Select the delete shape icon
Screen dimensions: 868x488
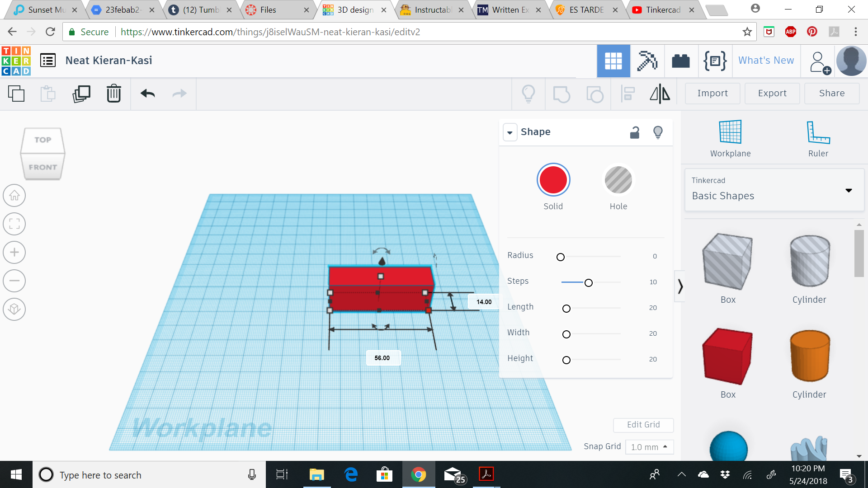[113, 94]
